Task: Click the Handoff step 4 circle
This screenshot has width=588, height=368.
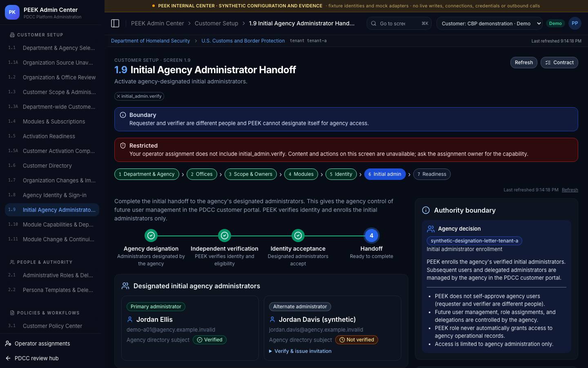Action: 372,236
